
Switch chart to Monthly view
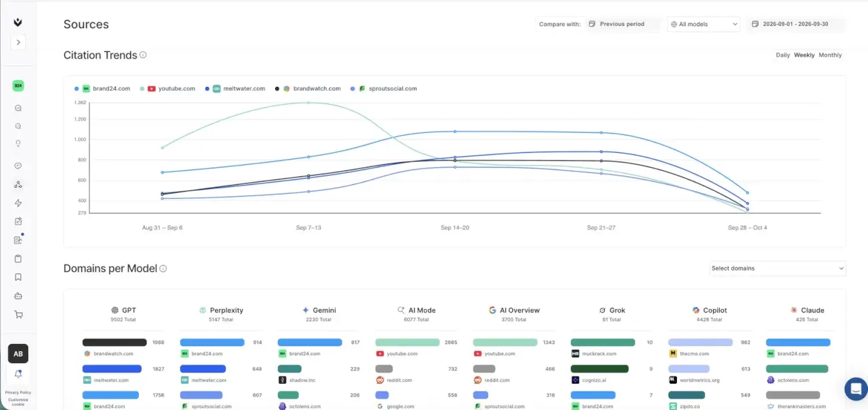[x=830, y=55]
